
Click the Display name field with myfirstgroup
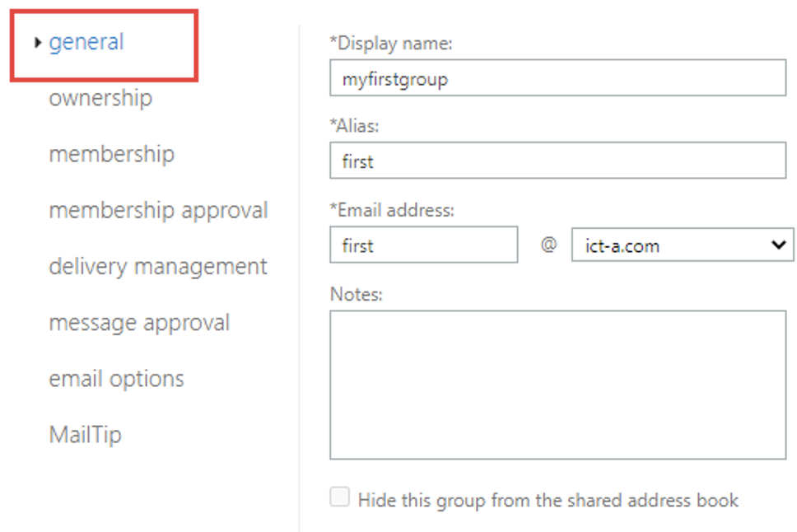pos(557,79)
